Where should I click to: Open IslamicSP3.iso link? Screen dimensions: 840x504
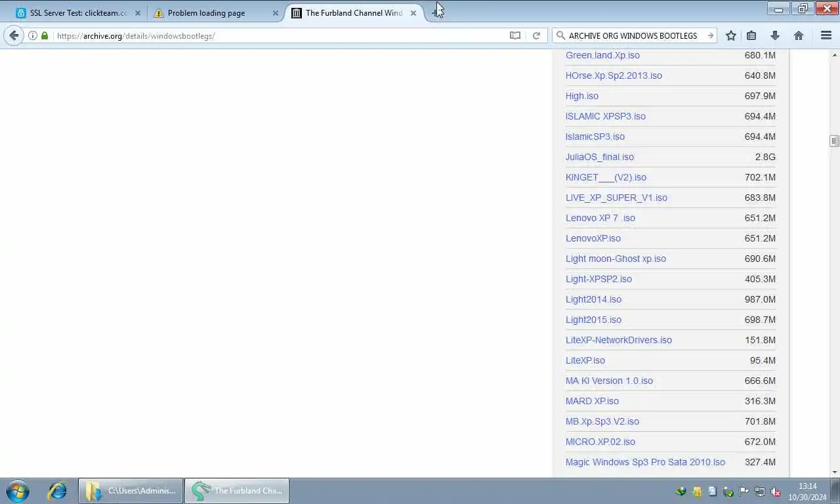click(595, 136)
